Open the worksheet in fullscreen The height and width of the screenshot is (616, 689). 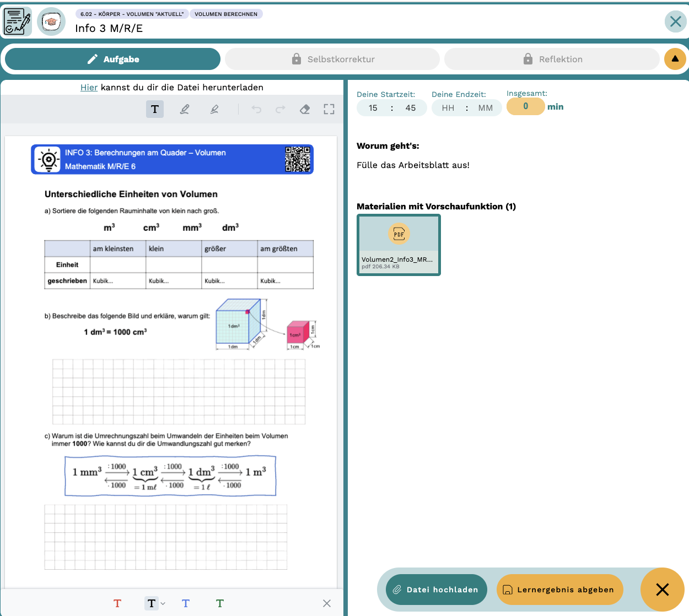pyautogui.click(x=329, y=109)
